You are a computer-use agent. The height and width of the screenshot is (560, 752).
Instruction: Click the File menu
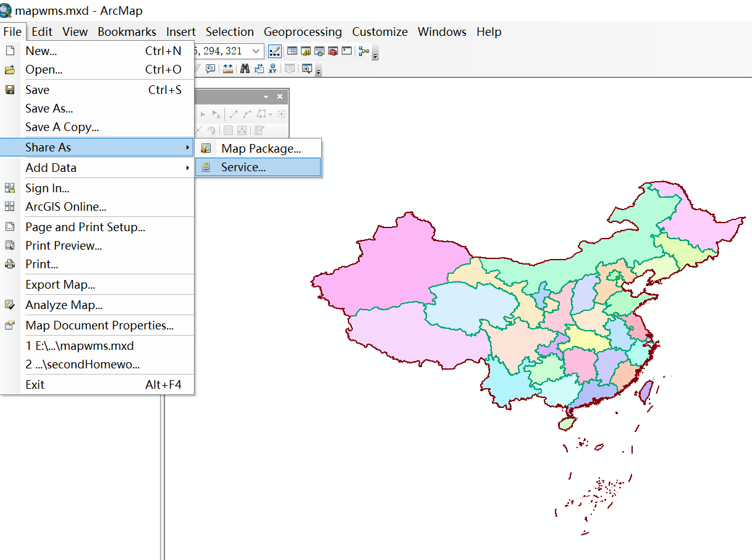[x=12, y=32]
